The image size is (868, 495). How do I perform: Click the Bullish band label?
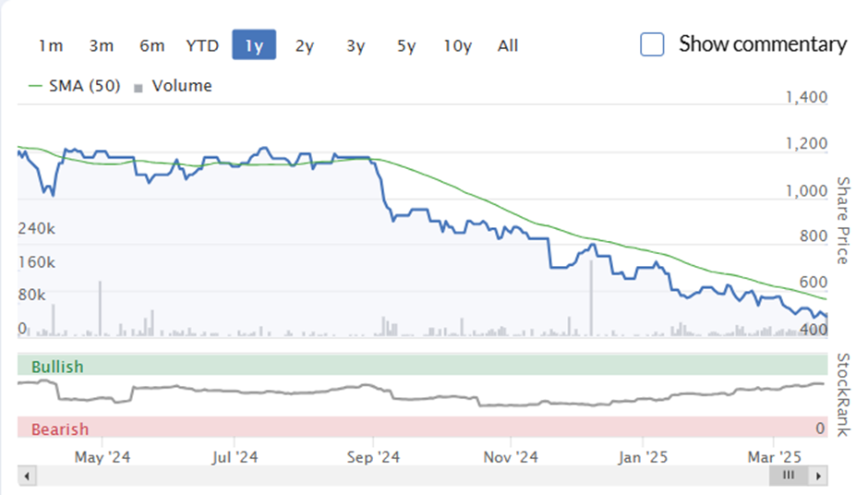point(57,367)
